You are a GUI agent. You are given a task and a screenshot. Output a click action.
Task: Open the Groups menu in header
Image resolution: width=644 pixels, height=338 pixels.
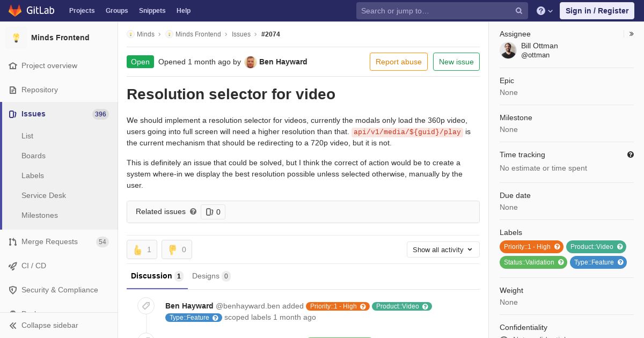pyautogui.click(x=116, y=11)
